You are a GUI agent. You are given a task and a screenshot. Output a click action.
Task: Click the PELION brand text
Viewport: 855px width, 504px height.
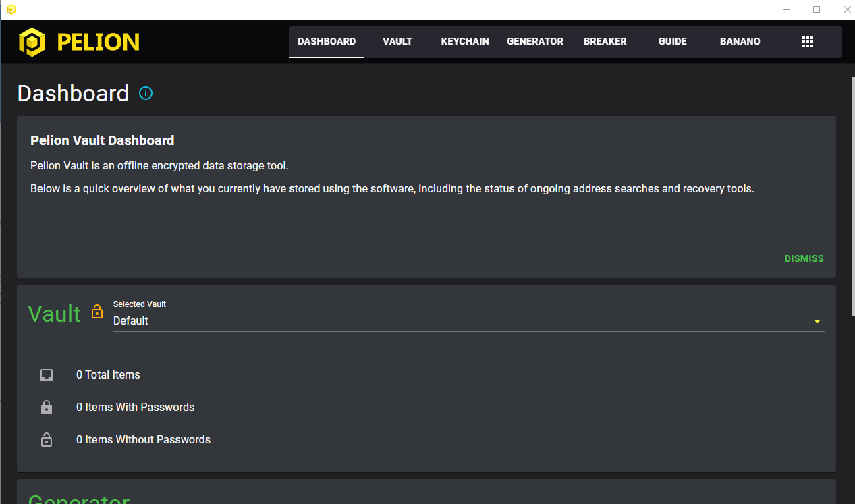(x=99, y=43)
